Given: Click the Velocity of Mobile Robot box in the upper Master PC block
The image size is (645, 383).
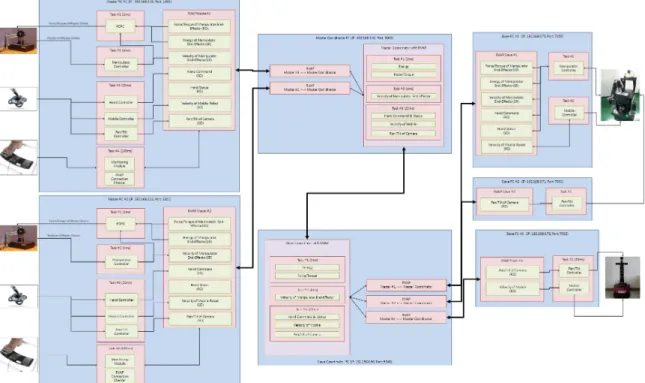Looking at the screenshot, I should (x=200, y=105).
